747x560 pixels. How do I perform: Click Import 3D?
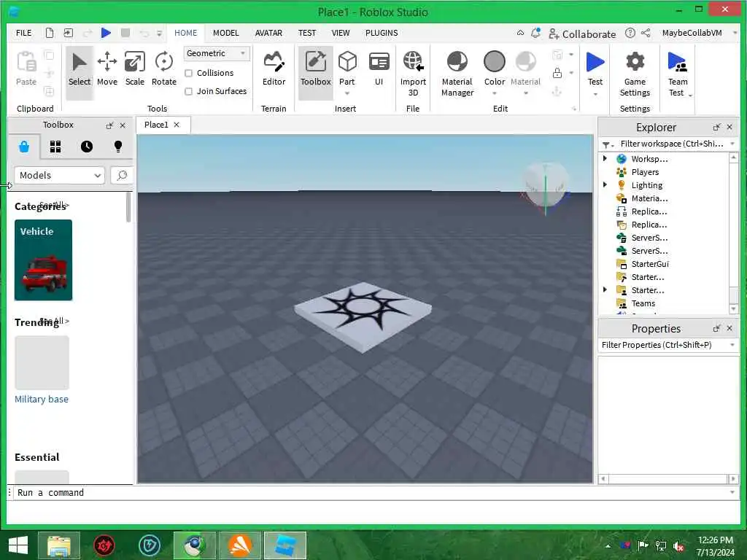click(413, 74)
